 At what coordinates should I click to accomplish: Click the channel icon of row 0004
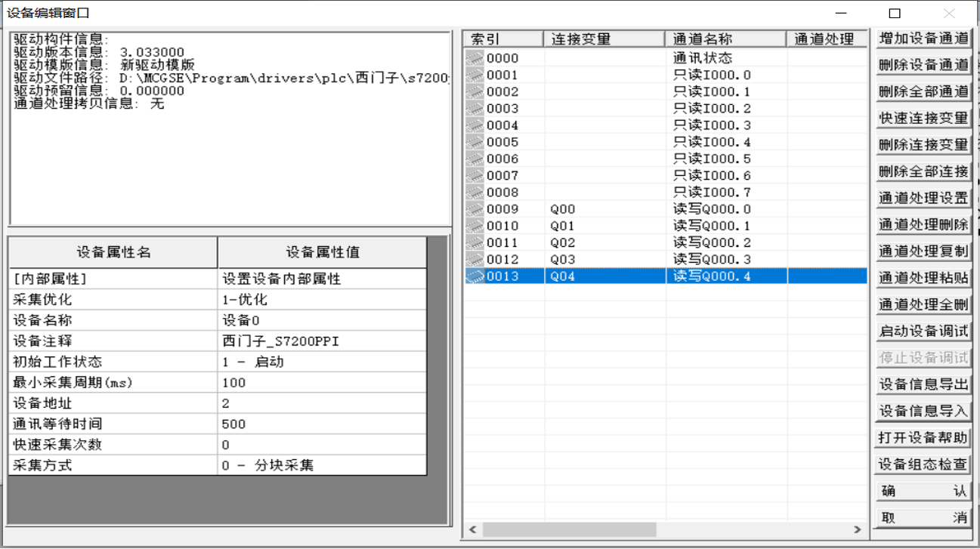[475, 125]
